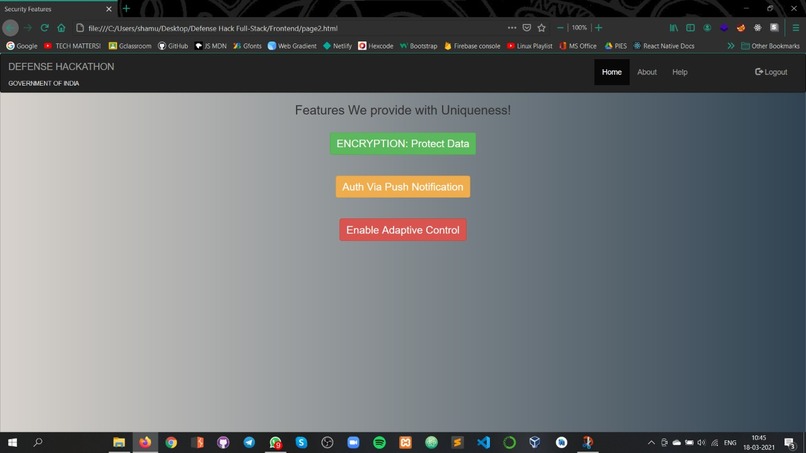
Task: Go to the browser home page icon
Action: tap(61, 28)
